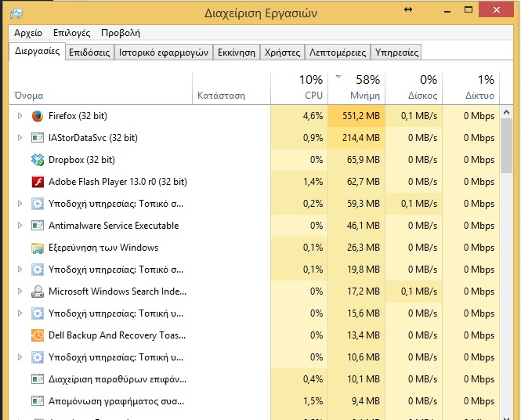The image size is (521, 420).
Task: Sort processes by Δίσκος column
Action: 414,89
